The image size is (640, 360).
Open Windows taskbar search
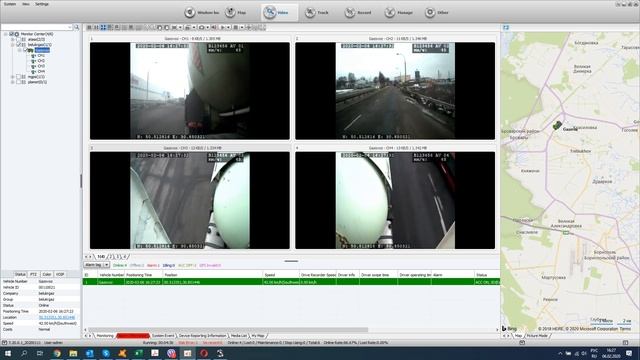[x=24, y=353]
